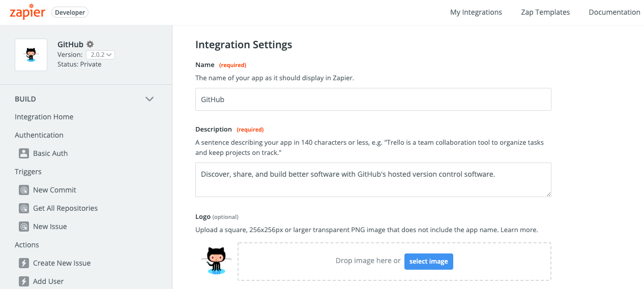Viewport: 644px width, 289px height.
Task: Open Zap Templates in top navigation
Action: (545, 12)
